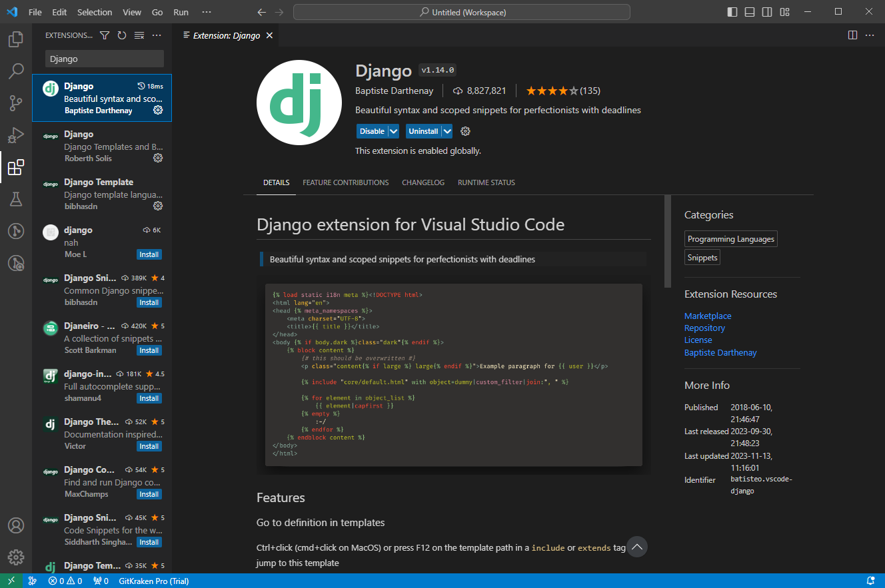Click the Untitled (Workspace) command center box
Screen dimensions: 885x588
coord(462,12)
